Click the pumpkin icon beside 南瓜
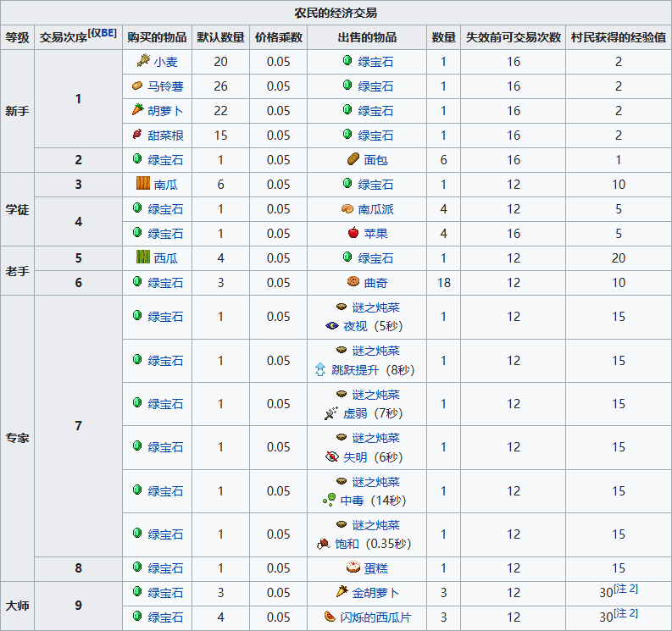This screenshot has width=672, height=631. coord(143,184)
